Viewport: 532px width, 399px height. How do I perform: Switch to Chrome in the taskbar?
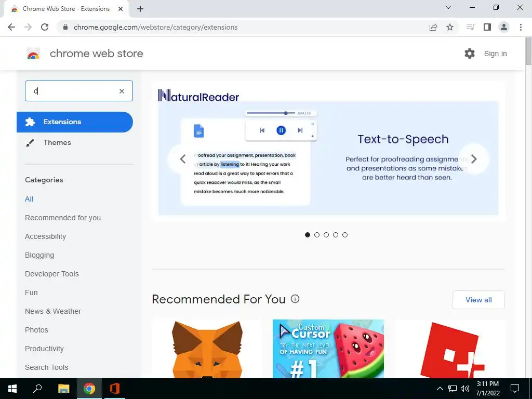coord(89,389)
